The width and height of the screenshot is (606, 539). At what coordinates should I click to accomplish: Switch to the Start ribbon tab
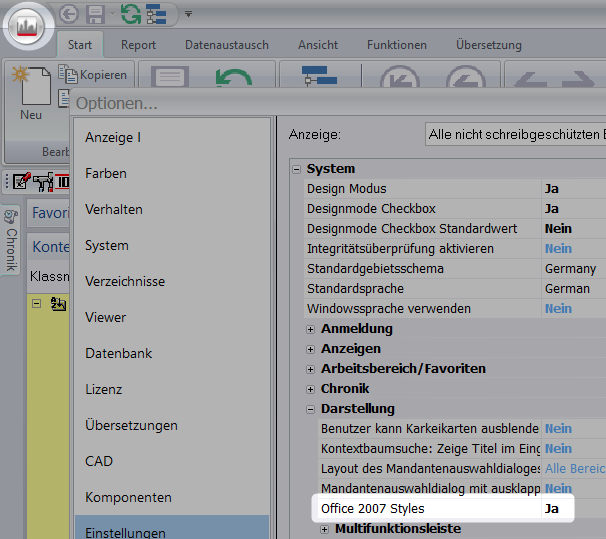(x=80, y=45)
